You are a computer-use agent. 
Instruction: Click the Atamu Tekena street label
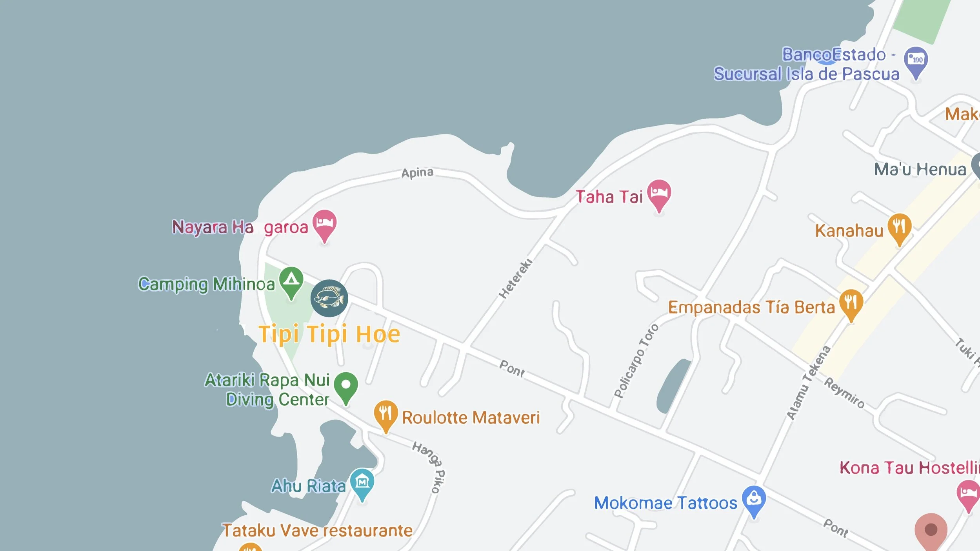tap(809, 383)
